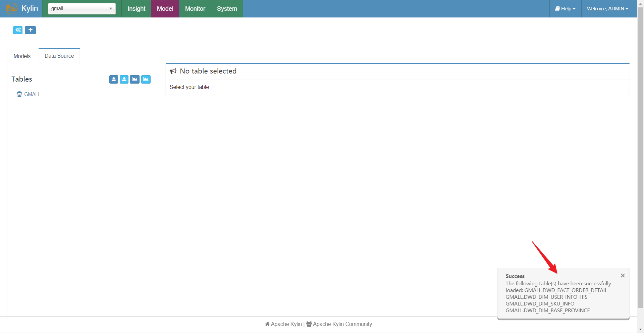
Task: Expand the Help menu
Action: point(566,9)
